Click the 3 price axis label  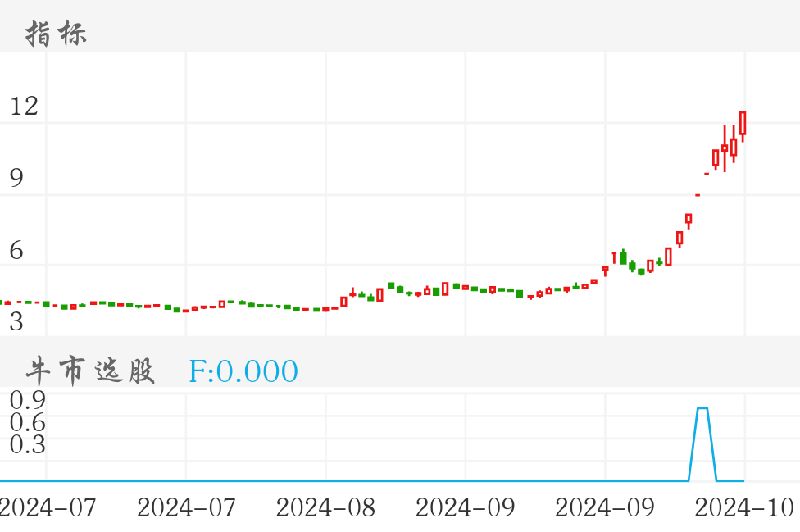click(x=16, y=322)
